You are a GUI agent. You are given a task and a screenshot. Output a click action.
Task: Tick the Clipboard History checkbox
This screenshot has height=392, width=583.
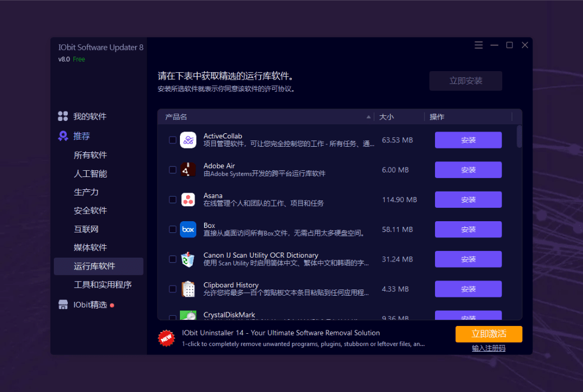click(173, 289)
